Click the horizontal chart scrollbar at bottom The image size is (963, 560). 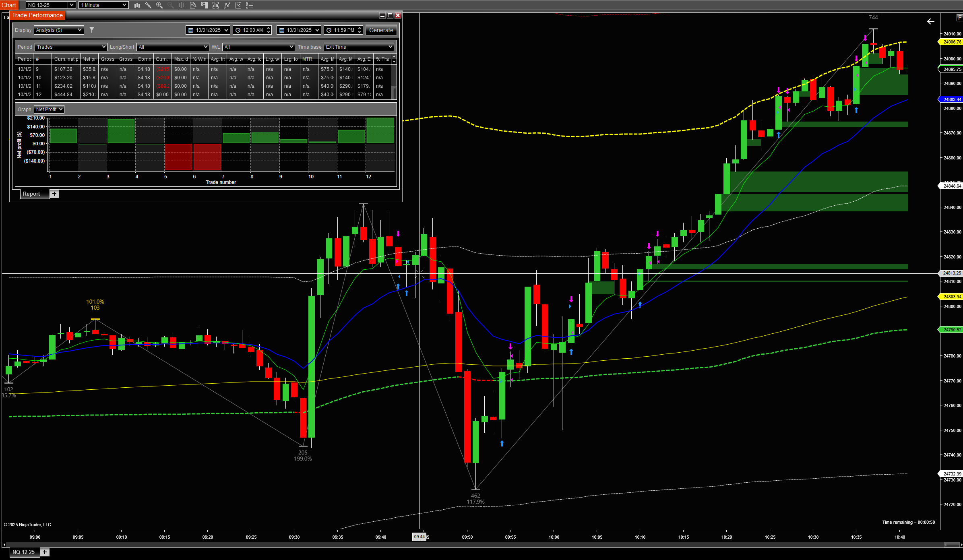[x=479, y=545]
